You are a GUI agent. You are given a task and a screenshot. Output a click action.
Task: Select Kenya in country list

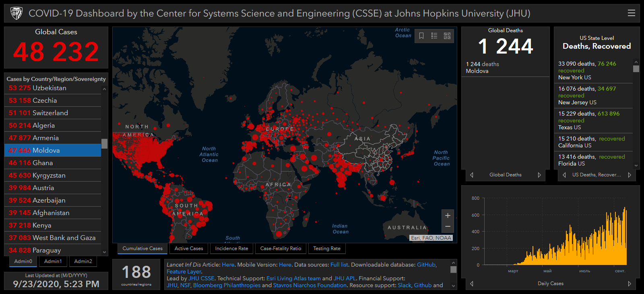pos(53,225)
